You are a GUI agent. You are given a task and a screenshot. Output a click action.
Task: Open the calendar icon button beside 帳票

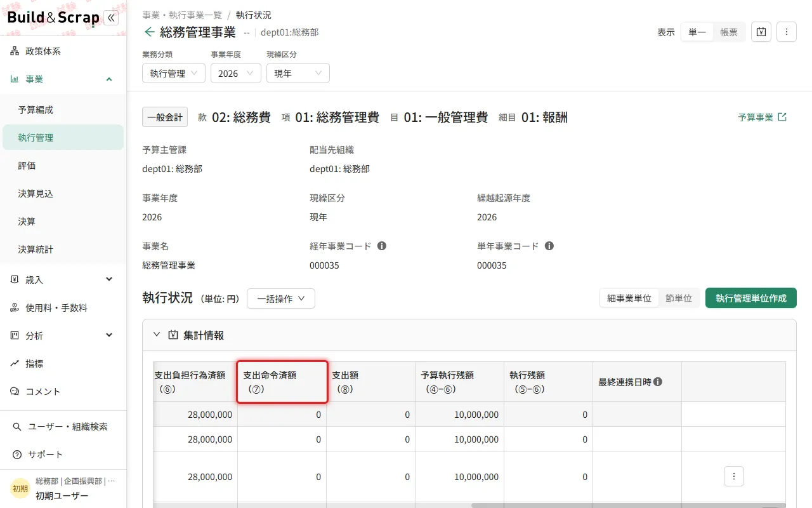761,32
